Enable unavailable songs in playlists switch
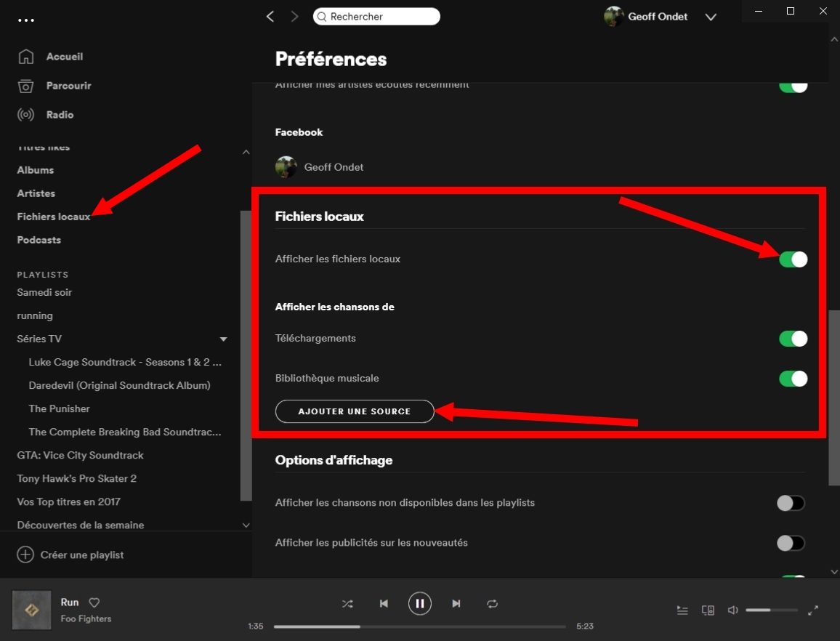840x641 pixels. click(791, 503)
